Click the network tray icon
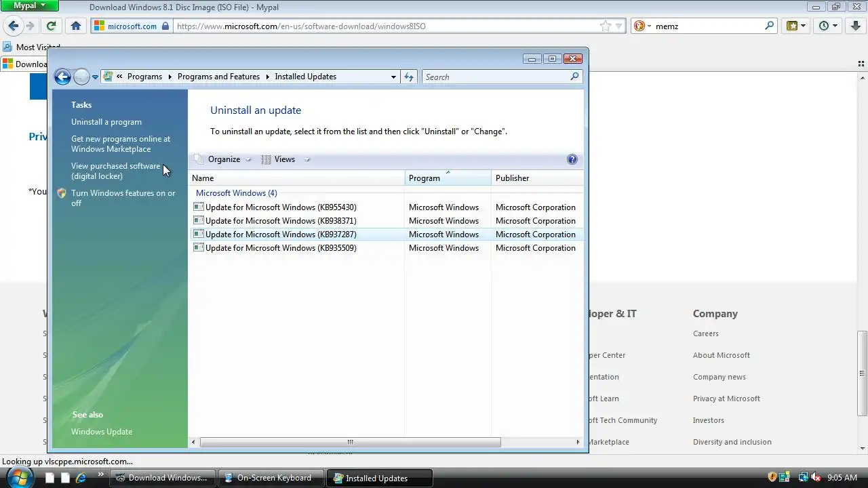 click(802, 478)
